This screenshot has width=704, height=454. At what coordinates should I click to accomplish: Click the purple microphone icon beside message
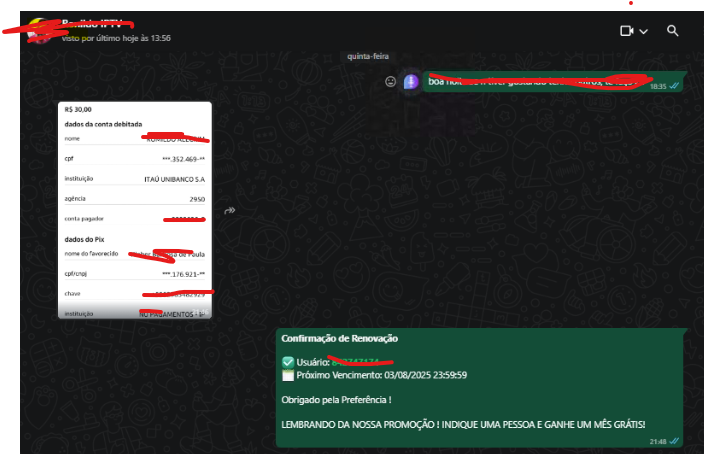pyautogui.click(x=411, y=82)
